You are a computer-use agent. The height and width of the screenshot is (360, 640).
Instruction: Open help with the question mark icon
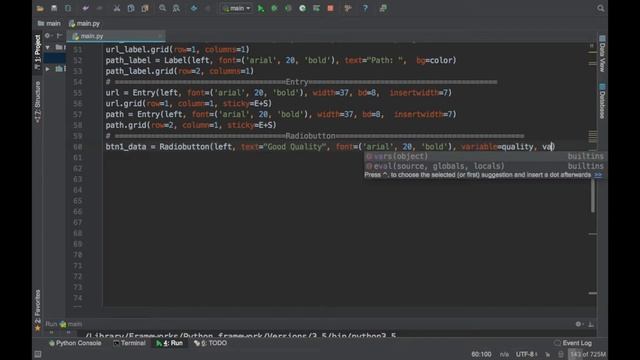(x=365, y=8)
